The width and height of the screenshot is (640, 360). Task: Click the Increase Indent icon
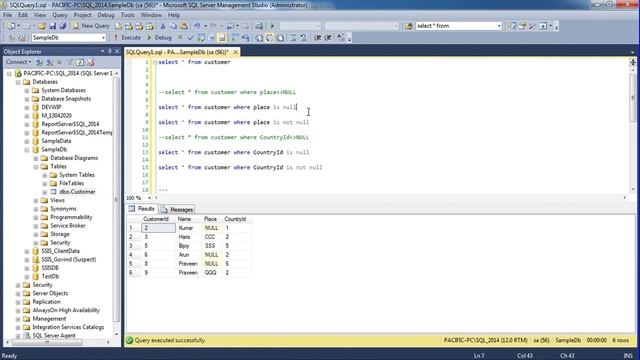328,38
